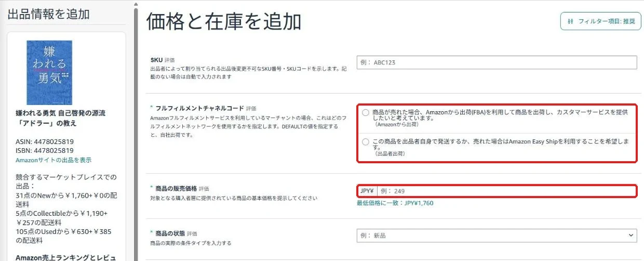Focus the SKU input field
The image size is (644, 261).
click(x=497, y=62)
